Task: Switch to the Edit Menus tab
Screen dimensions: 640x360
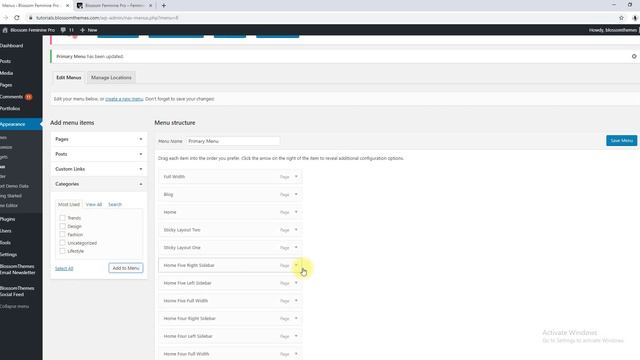Action: click(69, 78)
